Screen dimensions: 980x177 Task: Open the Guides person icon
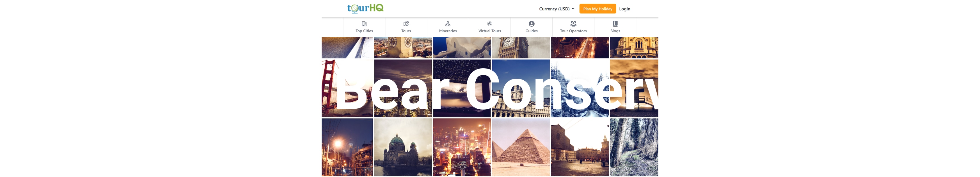click(x=532, y=24)
